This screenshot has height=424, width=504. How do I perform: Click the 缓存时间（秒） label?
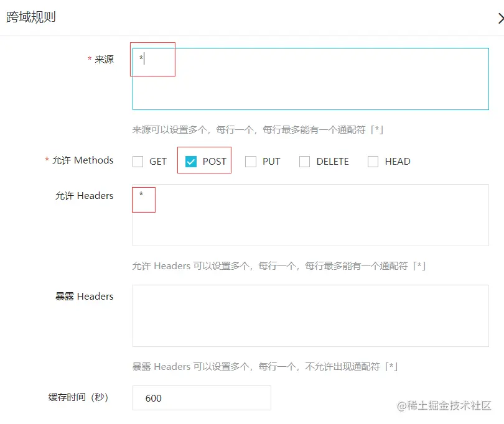78,397
